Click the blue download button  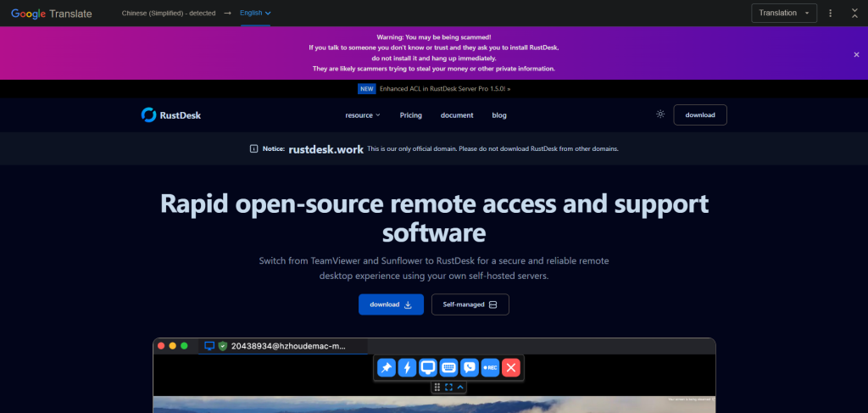click(391, 304)
